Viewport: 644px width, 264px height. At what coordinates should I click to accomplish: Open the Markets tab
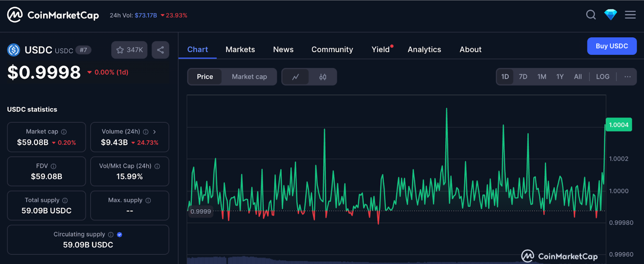tap(240, 50)
